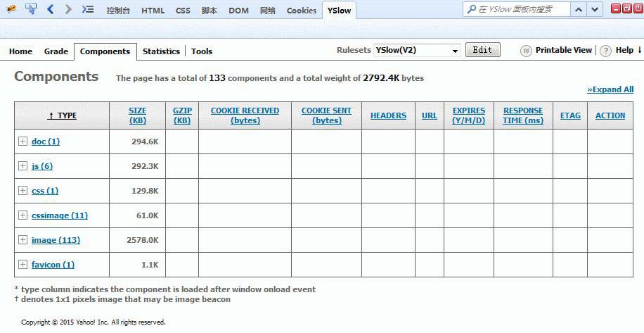Switch to the Cookies panel tab
The image size is (644, 333).
point(302,11)
